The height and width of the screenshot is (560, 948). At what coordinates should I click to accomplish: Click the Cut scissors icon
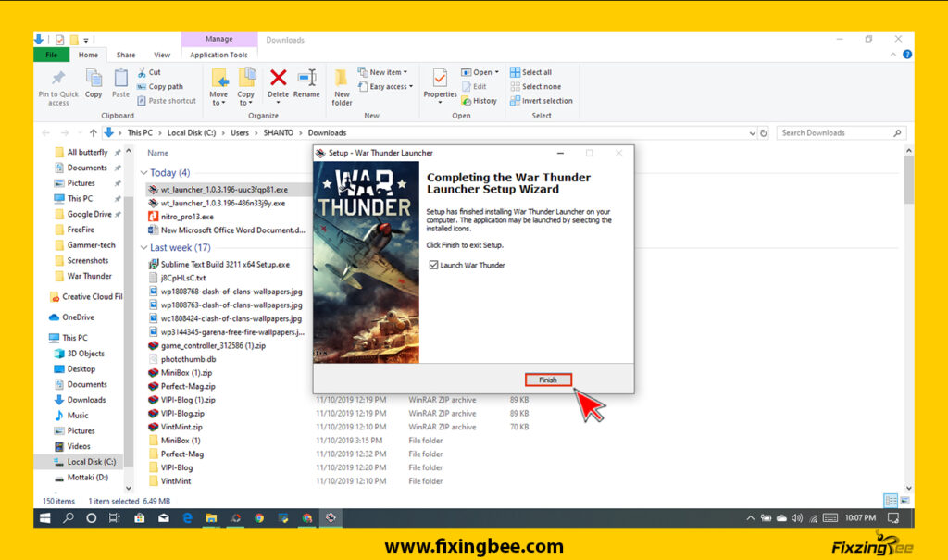[x=142, y=72]
